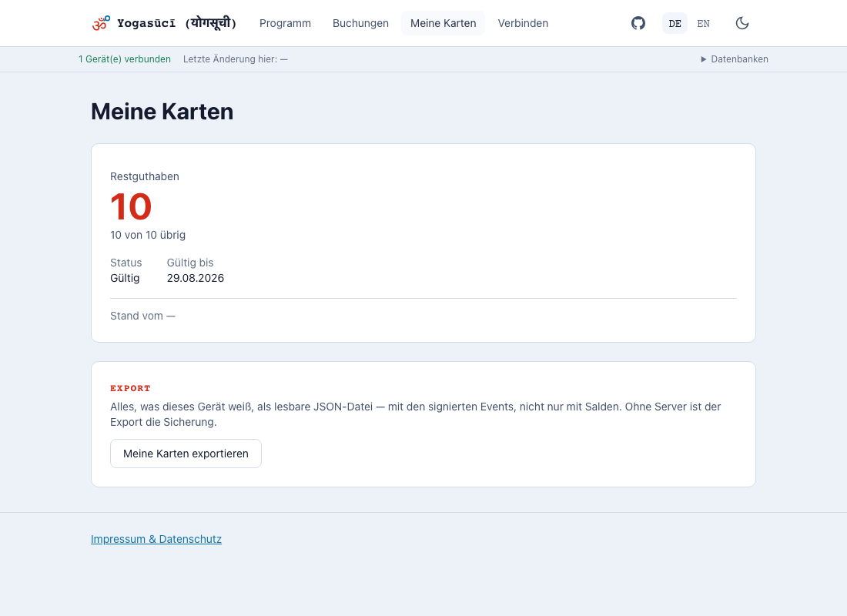
Task: Click the red EXPORT heading
Action: click(130, 388)
